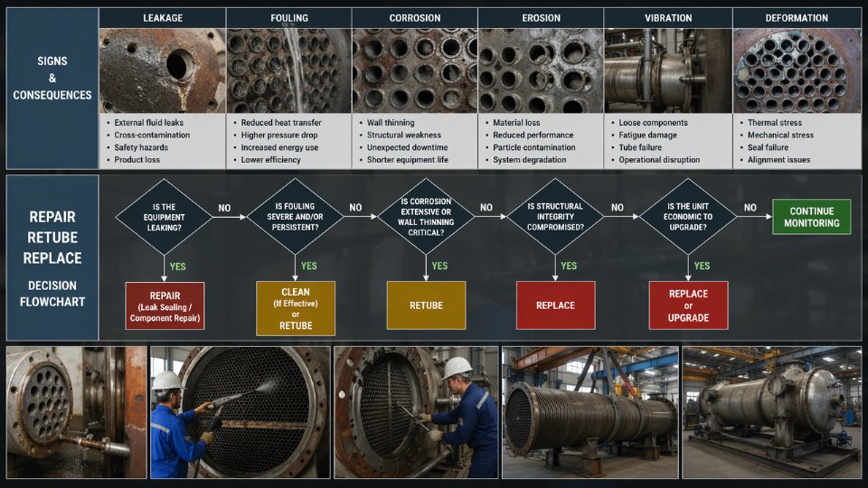The width and height of the screenshot is (868, 488).
Task: Click the FOULING column header
Action: tap(289, 18)
